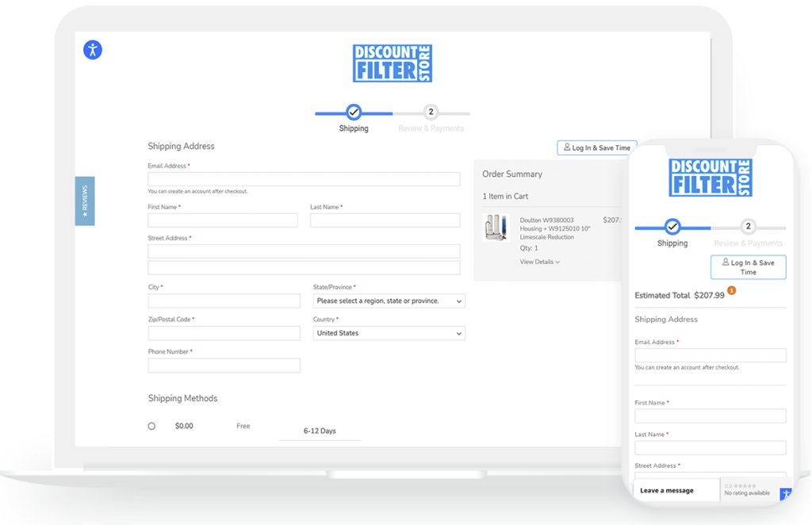Click Review & Payments step label on laptop
Screen dimensions: 812x525
[x=431, y=128]
